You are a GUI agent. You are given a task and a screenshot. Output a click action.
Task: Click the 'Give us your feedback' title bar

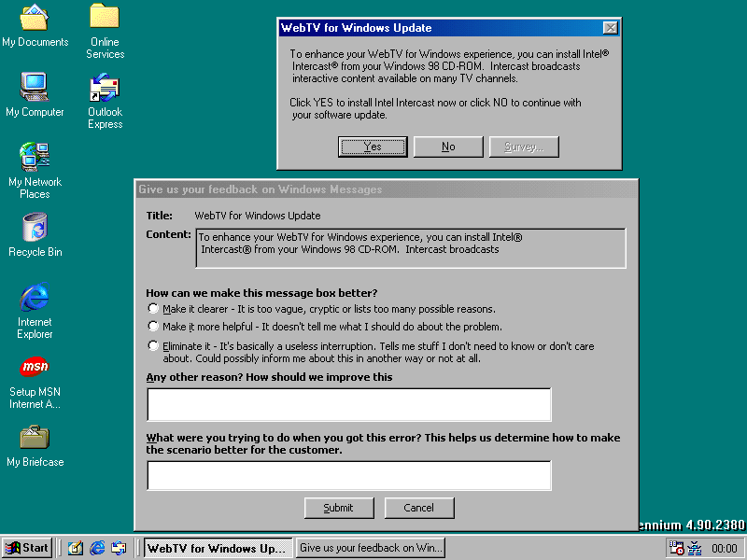(386, 189)
